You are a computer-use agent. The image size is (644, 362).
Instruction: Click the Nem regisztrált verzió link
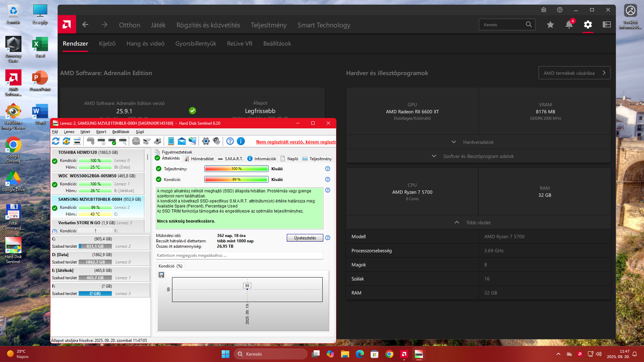click(296, 142)
